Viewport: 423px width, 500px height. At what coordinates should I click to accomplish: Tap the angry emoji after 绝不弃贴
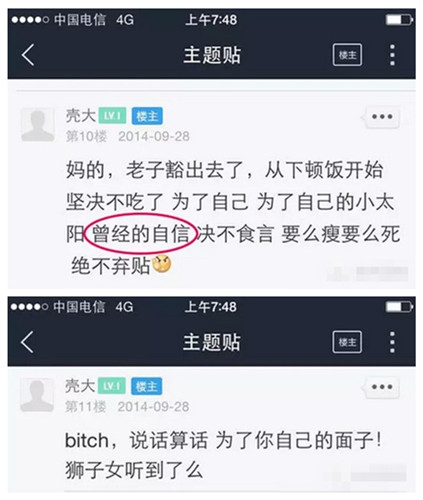click(162, 264)
